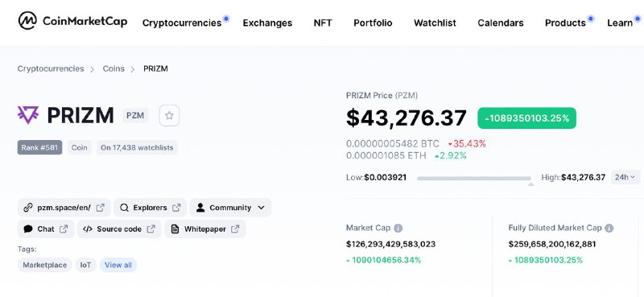Click View all tags
Image resolution: width=644 pixels, height=297 pixels.
(x=118, y=265)
